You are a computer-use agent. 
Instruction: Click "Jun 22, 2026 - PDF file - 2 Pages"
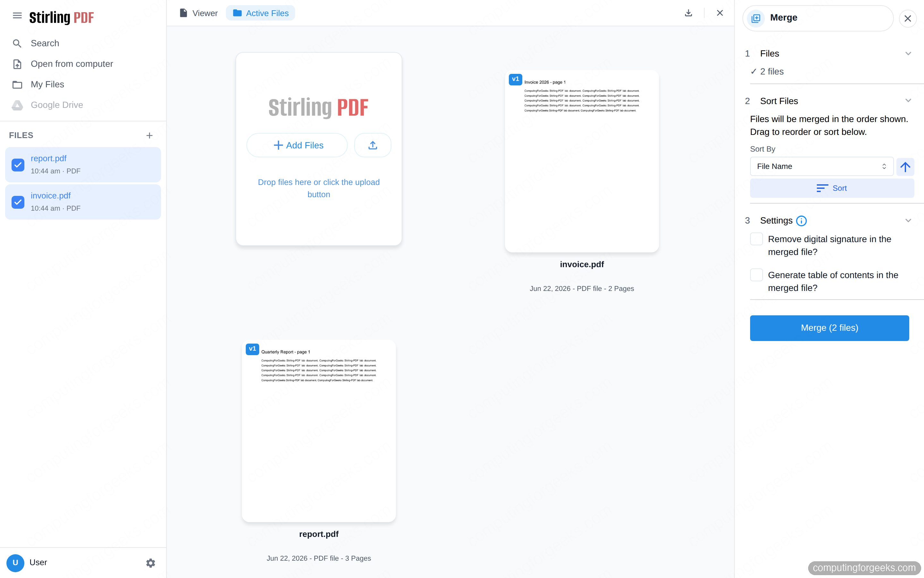point(582,289)
